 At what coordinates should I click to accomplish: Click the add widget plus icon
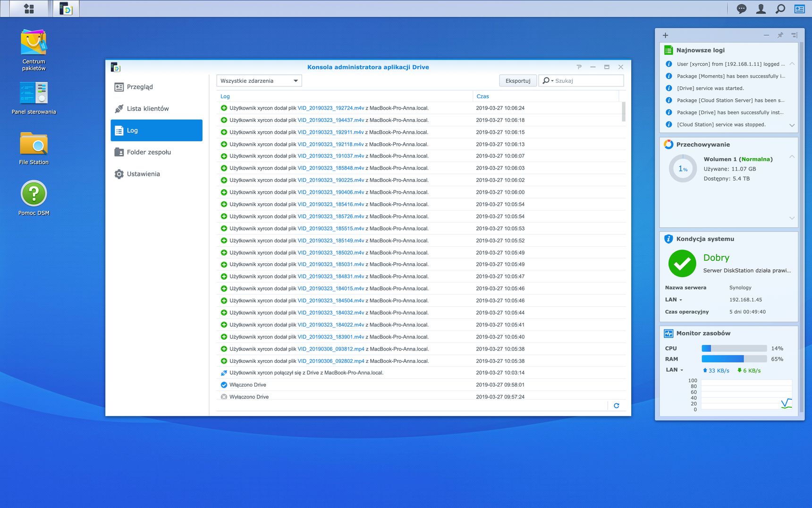(x=665, y=35)
